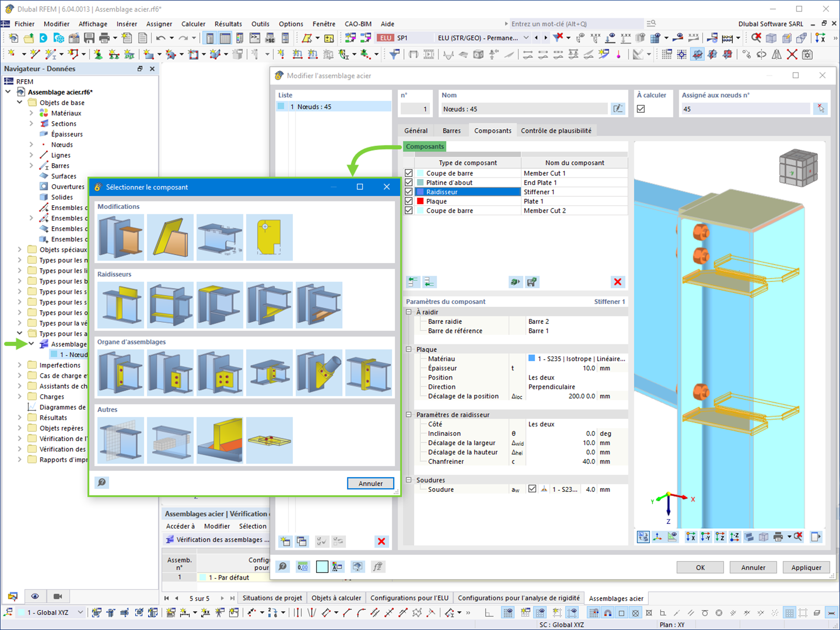This screenshot has height=630, width=840.
Task: Expand the Imperfections tree node
Action: click(x=20, y=365)
